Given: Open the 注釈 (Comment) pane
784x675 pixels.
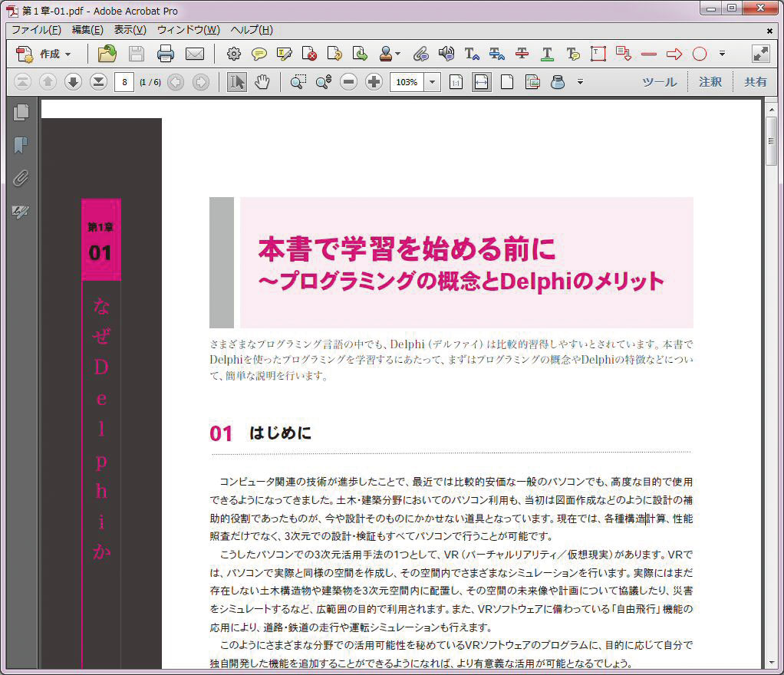Looking at the screenshot, I should tap(710, 82).
